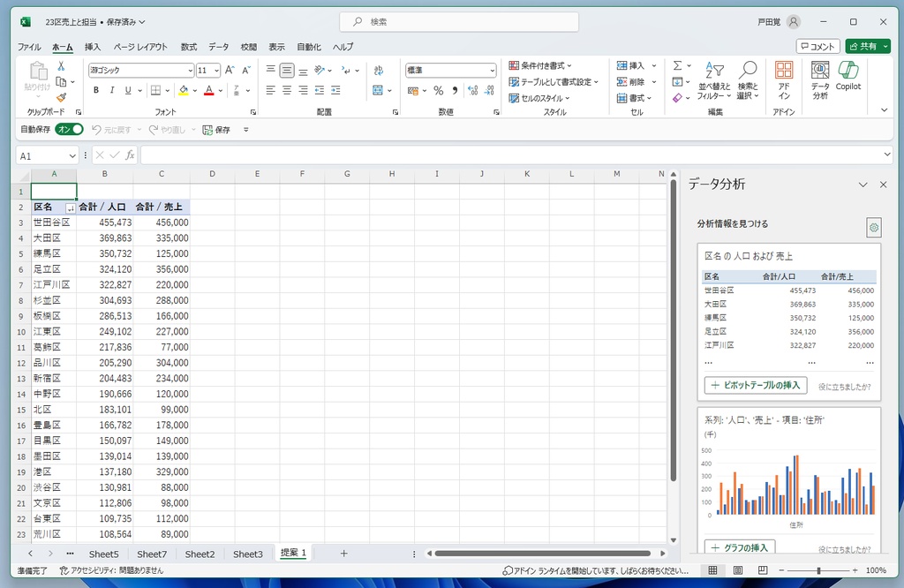Click the merge and center icon
The width and height of the screenshot is (904, 588).
pos(378,91)
